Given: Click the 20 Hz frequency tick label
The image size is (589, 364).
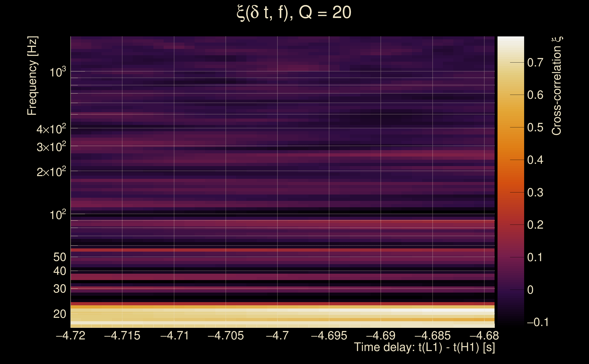Looking at the screenshot, I should pos(59,314).
